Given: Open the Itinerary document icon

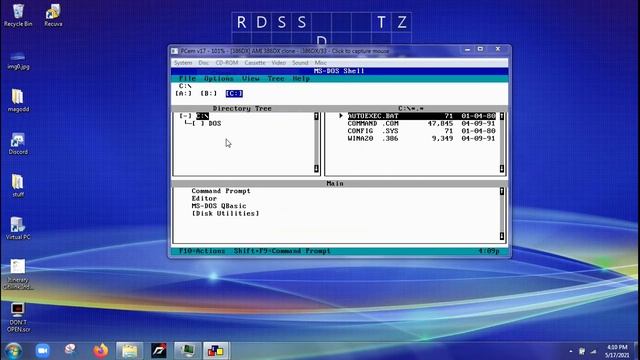Looking at the screenshot, I should pos(18,274).
